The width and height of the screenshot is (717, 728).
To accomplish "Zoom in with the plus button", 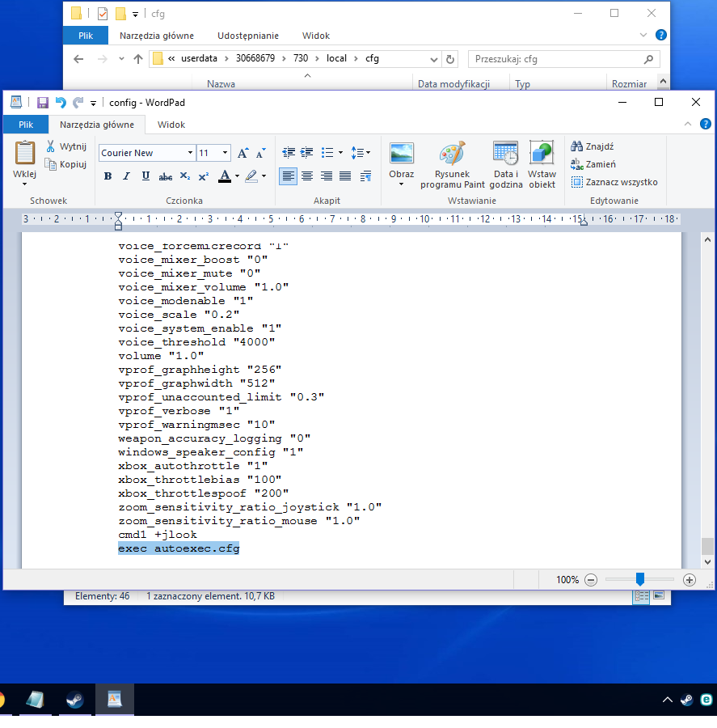I will [690, 580].
